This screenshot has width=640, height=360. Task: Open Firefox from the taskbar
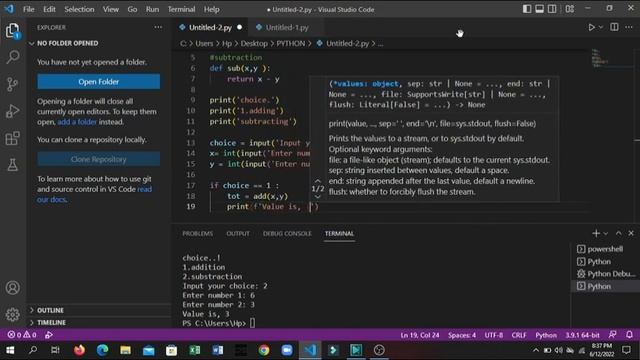(79, 350)
